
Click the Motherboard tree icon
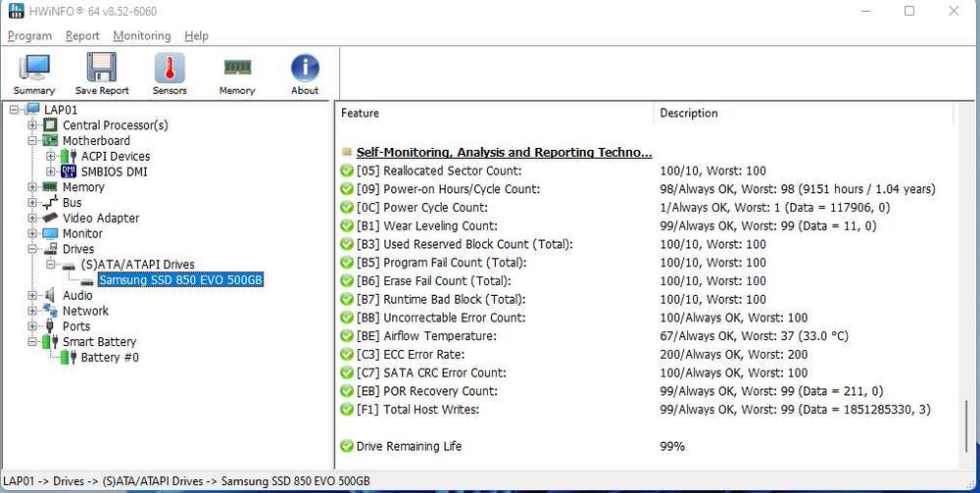51,140
